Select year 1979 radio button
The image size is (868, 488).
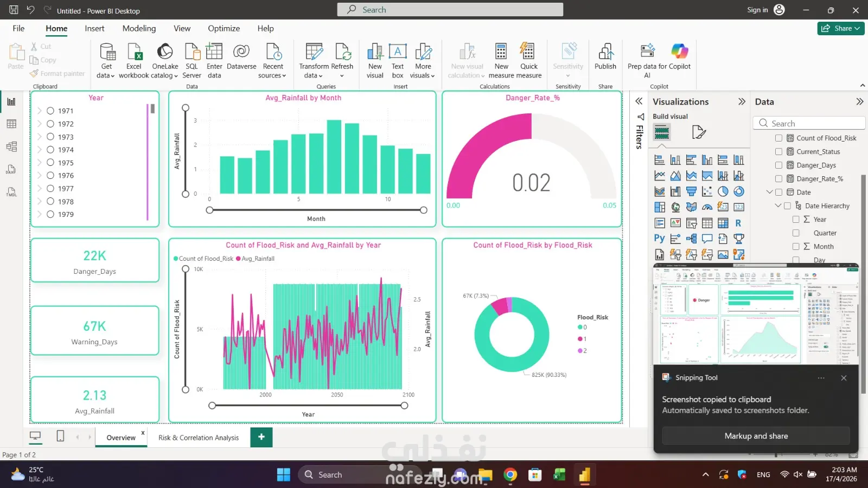coord(50,214)
